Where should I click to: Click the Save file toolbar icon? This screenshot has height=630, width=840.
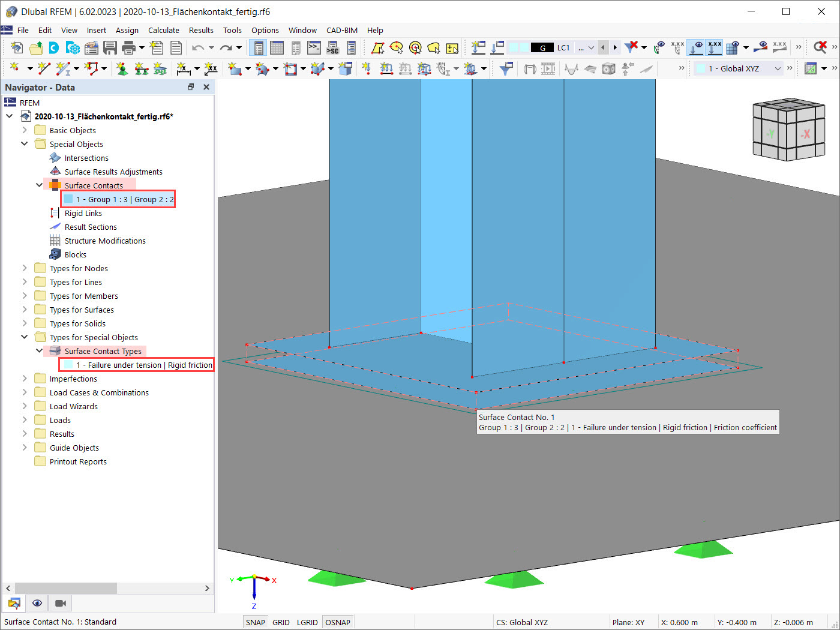click(110, 47)
